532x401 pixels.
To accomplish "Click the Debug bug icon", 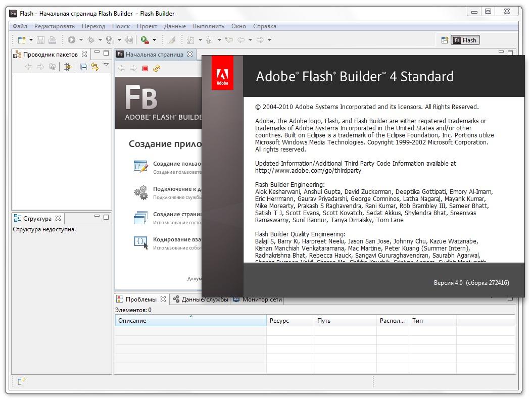I will [x=91, y=40].
